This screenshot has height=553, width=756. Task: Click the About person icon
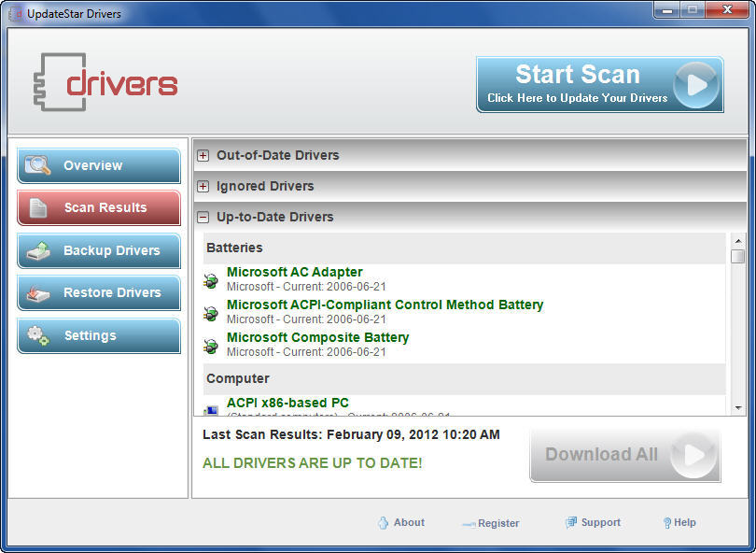coord(384,522)
